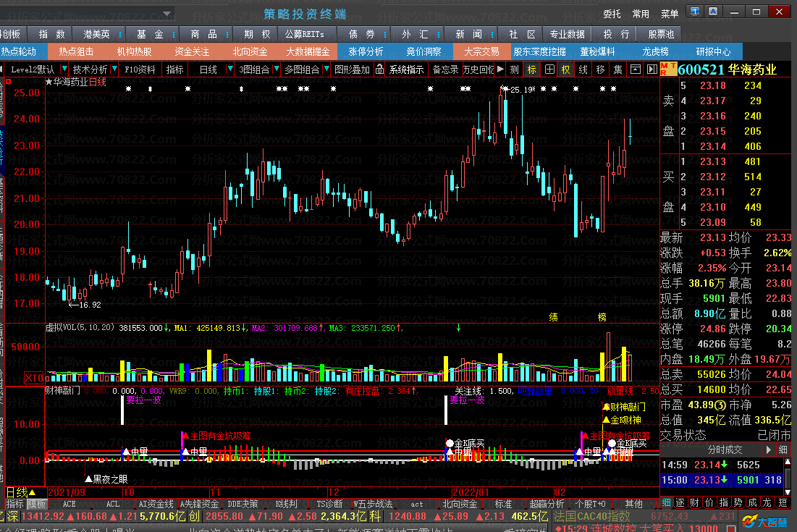Click the 榜 marker on price chart

pos(602,317)
